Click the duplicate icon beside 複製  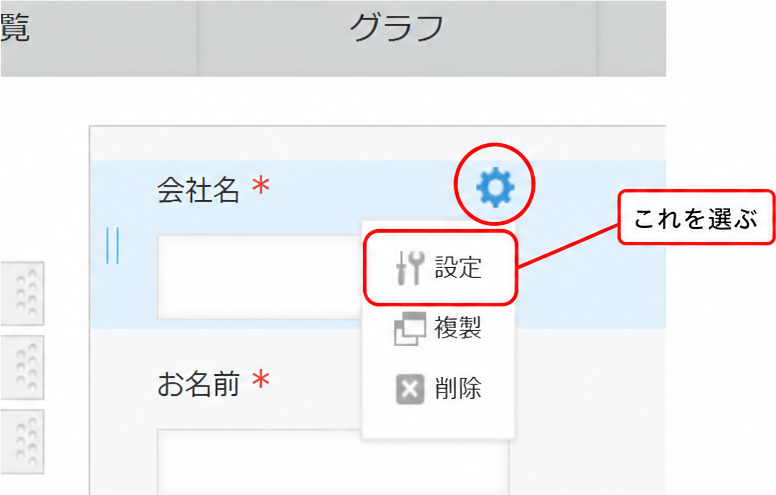point(410,329)
